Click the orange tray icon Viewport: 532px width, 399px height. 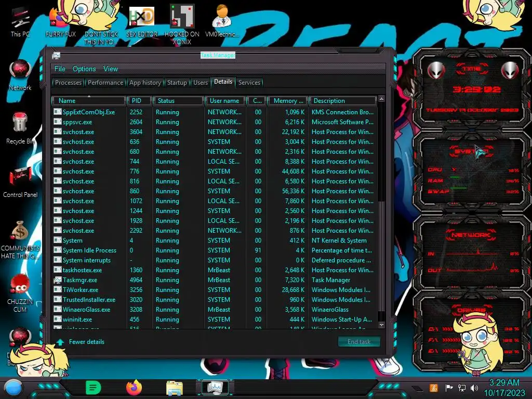coord(433,388)
